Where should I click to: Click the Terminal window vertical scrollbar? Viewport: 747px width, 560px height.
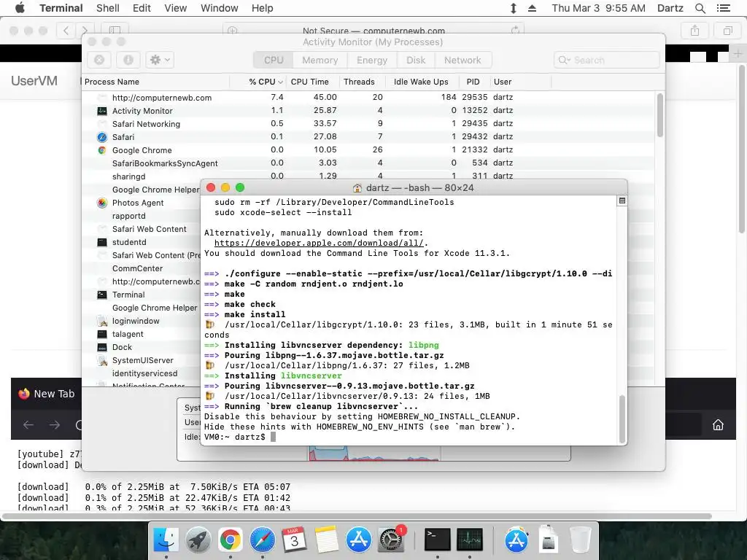[622, 419]
